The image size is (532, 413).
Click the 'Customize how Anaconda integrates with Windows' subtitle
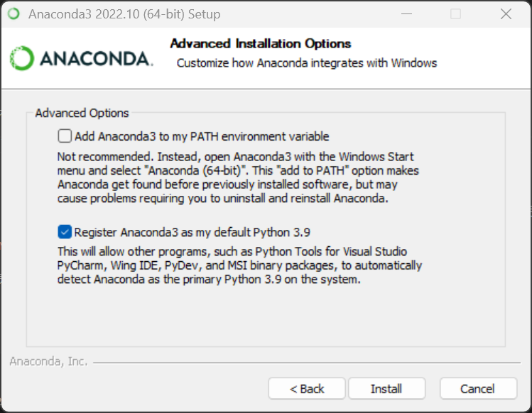(x=307, y=63)
